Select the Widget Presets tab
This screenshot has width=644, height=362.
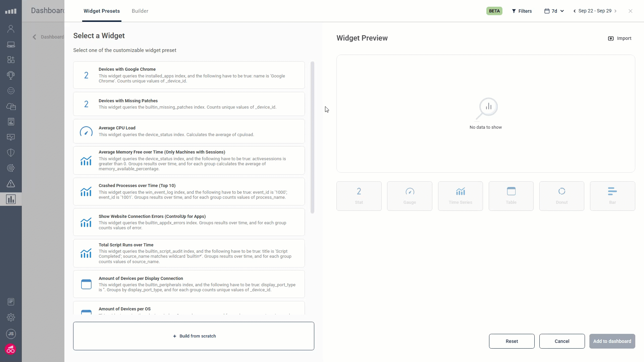(x=102, y=11)
